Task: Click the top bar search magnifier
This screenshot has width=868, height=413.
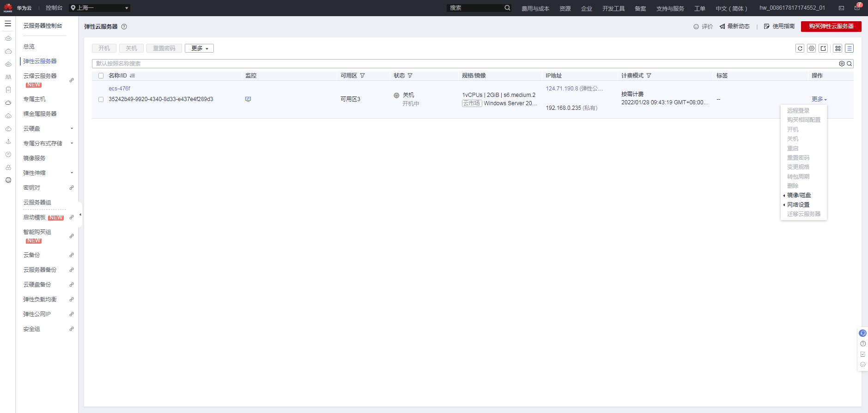Action: pyautogui.click(x=507, y=8)
